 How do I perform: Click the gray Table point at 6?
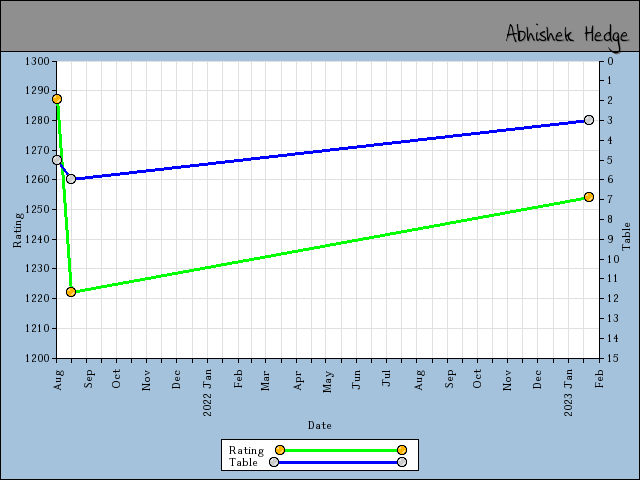[71, 179]
